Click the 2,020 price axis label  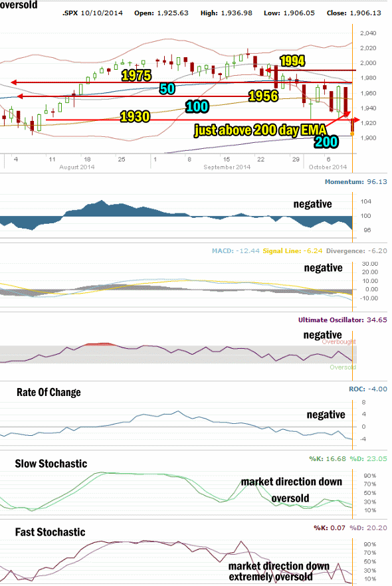click(x=368, y=49)
